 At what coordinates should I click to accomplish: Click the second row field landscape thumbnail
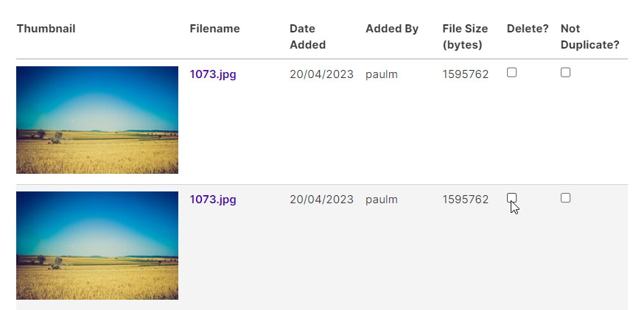[x=97, y=245]
